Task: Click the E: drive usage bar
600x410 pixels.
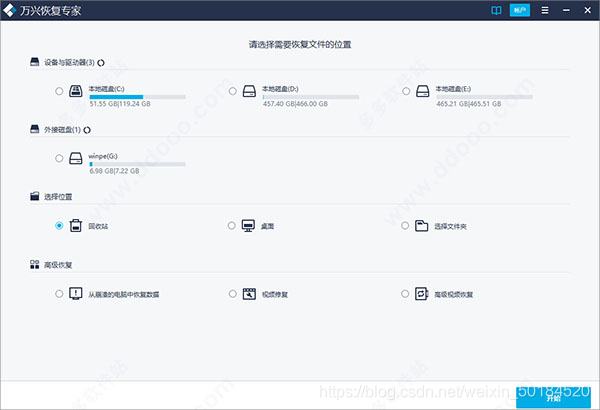Action: (484, 97)
